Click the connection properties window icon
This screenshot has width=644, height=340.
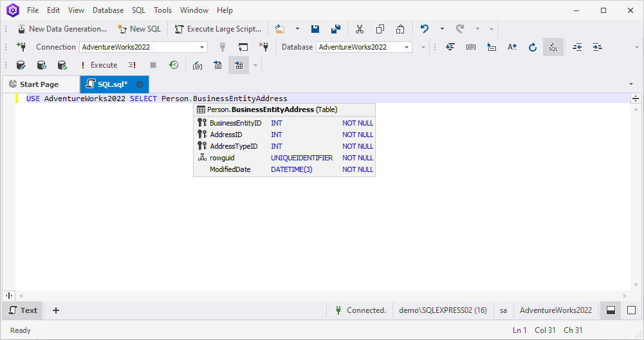(243, 47)
